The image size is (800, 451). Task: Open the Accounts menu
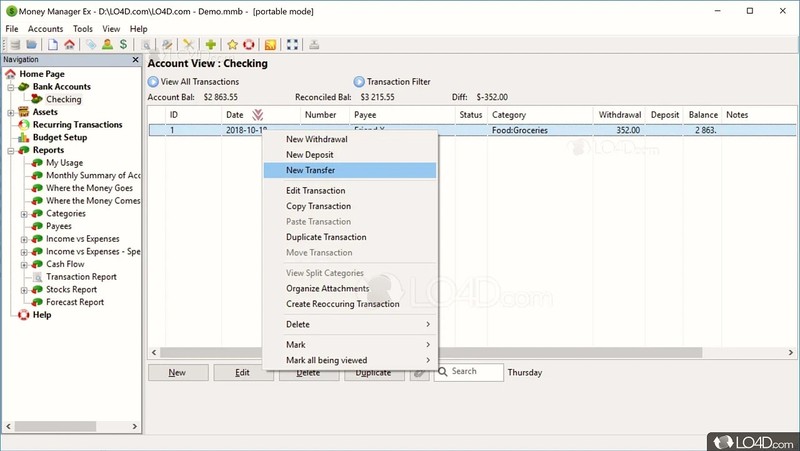[x=45, y=29]
